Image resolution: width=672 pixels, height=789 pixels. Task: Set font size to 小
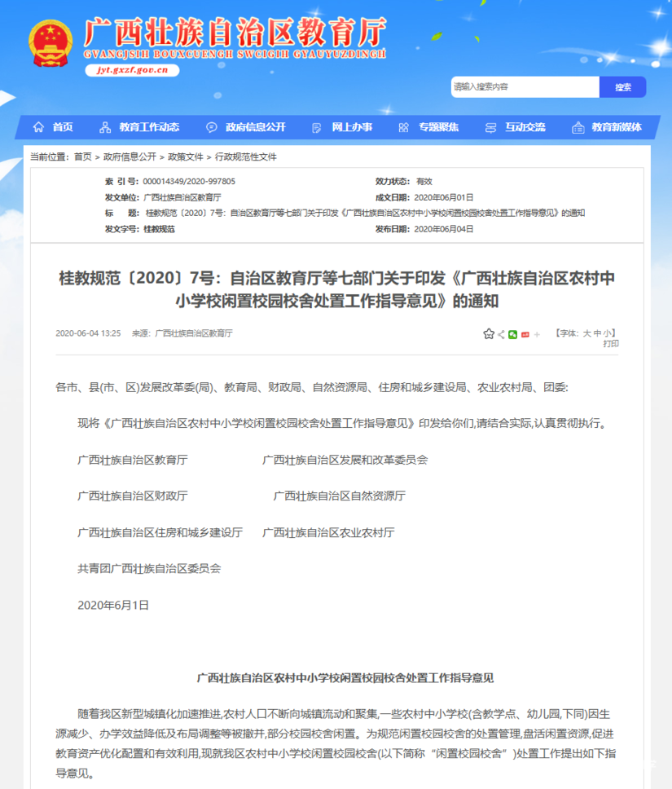pyautogui.click(x=607, y=333)
